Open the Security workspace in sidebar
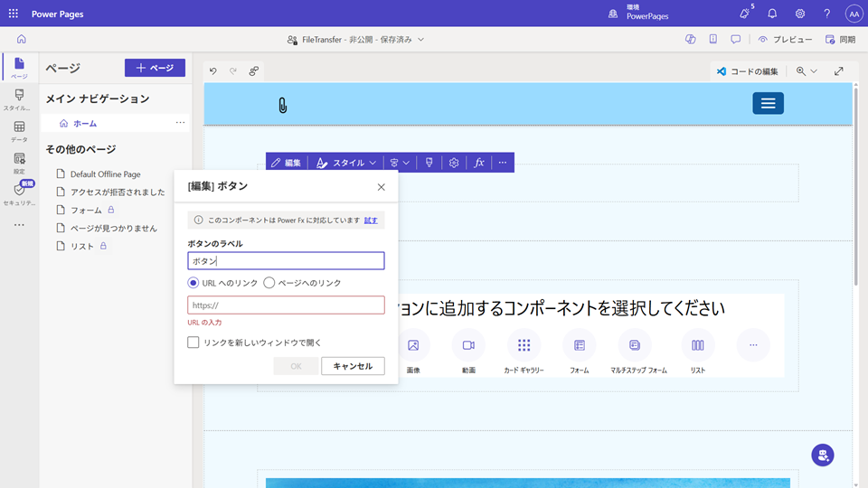 point(19,193)
